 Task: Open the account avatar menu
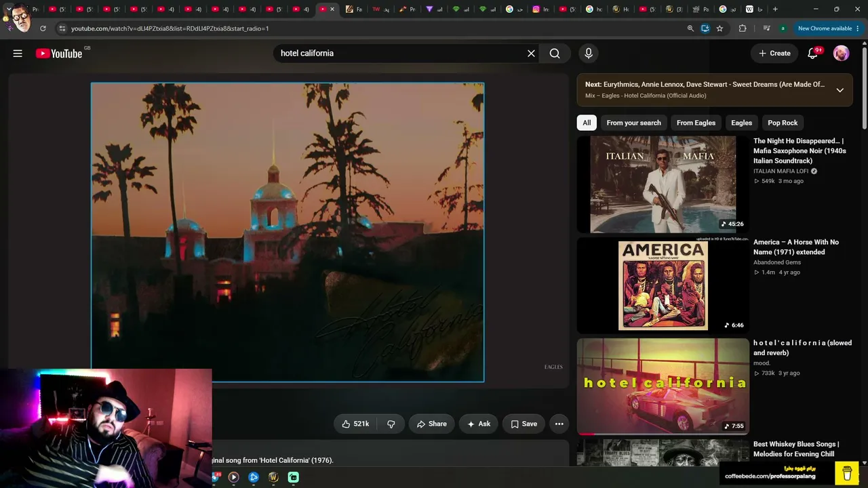coord(841,54)
